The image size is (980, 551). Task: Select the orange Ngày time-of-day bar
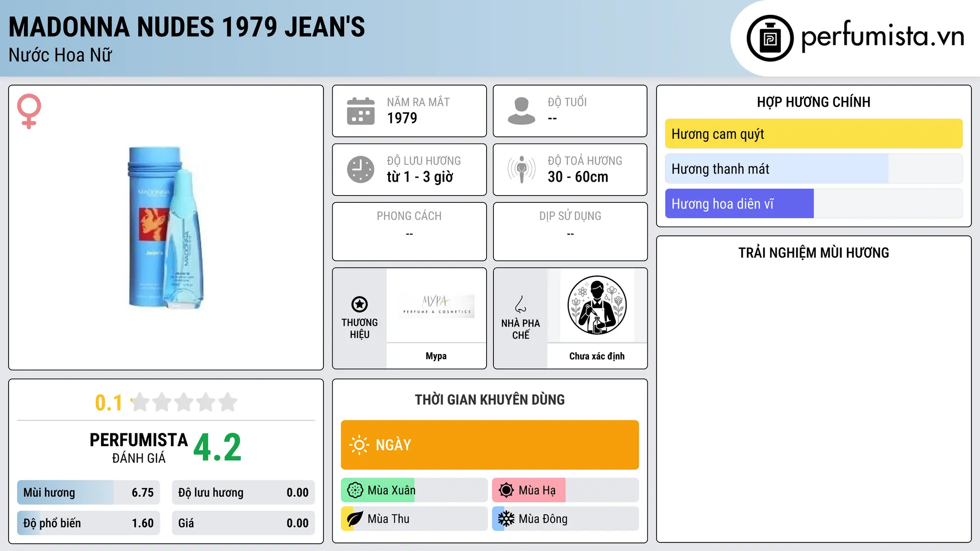tap(490, 445)
